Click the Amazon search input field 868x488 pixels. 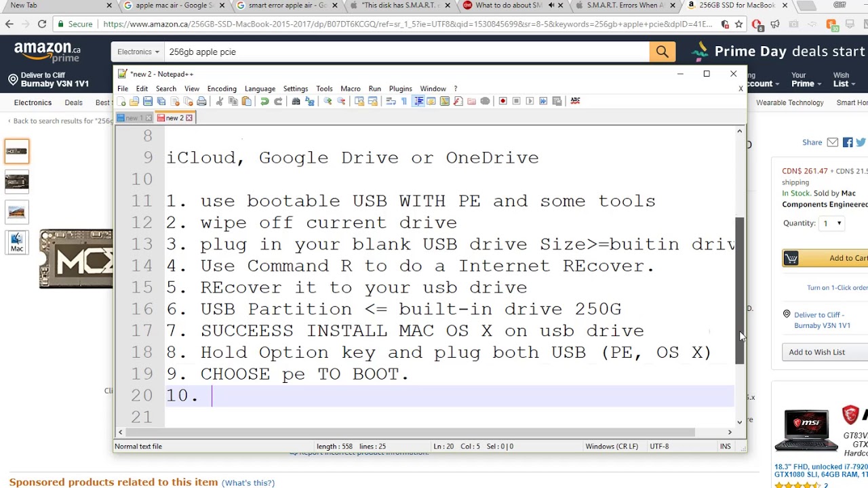407,52
